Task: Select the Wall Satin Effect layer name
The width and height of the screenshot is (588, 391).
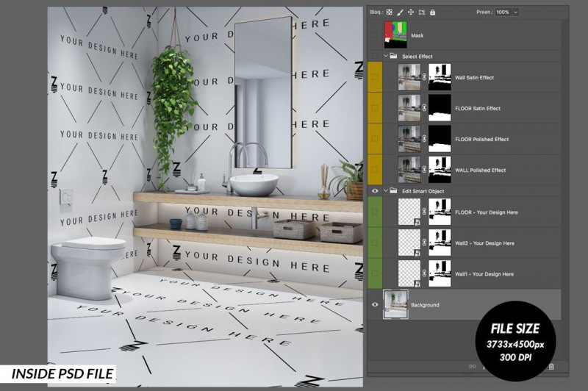Action: pyautogui.click(x=474, y=77)
